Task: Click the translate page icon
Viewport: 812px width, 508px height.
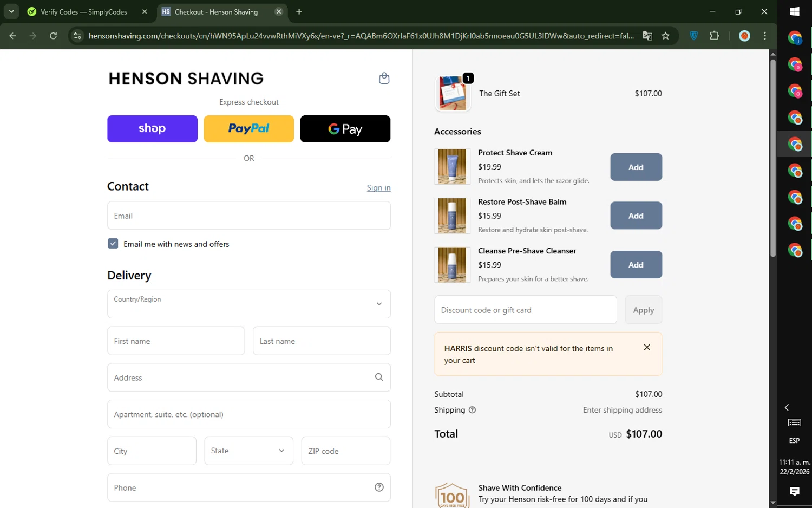Action: pyautogui.click(x=647, y=36)
